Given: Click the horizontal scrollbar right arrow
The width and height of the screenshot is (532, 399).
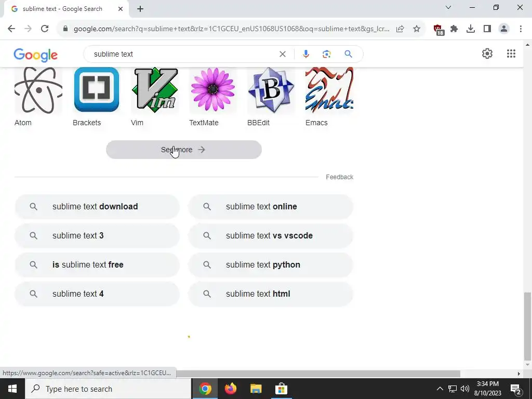Looking at the screenshot, I should [x=519, y=374].
